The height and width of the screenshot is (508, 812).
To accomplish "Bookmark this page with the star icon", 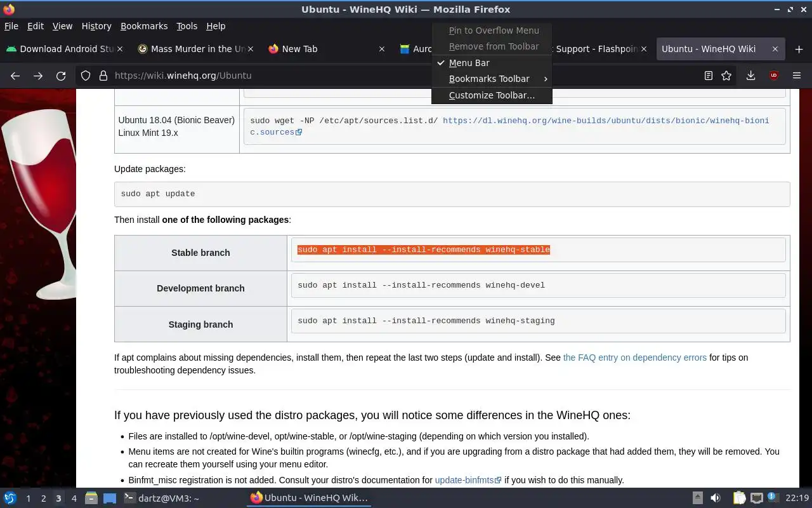I will pyautogui.click(x=726, y=76).
